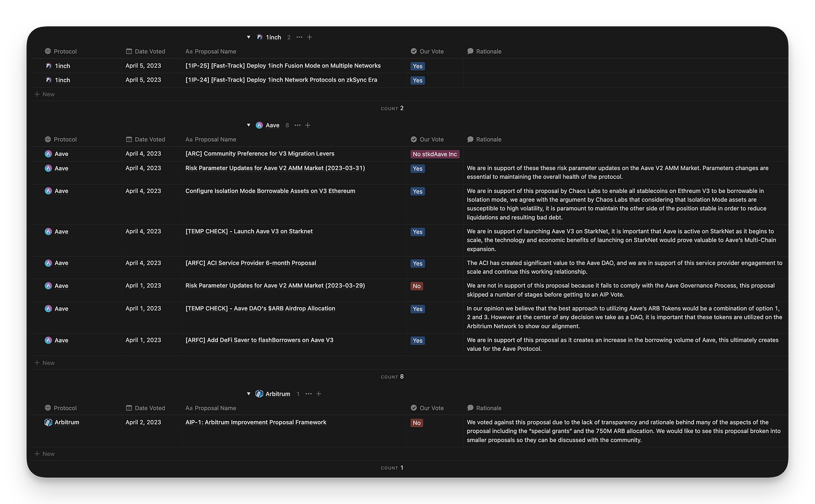Add a new row under the 1inch table
The image size is (815, 504).
coord(45,95)
